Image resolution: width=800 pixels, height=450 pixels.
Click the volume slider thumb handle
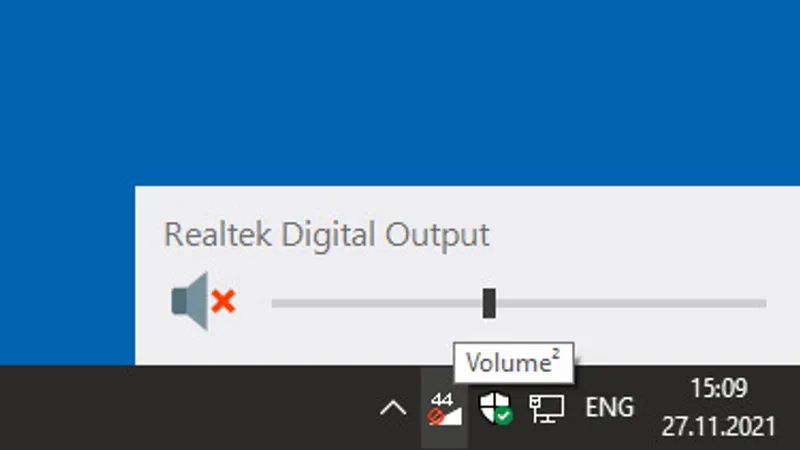[x=489, y=302]
